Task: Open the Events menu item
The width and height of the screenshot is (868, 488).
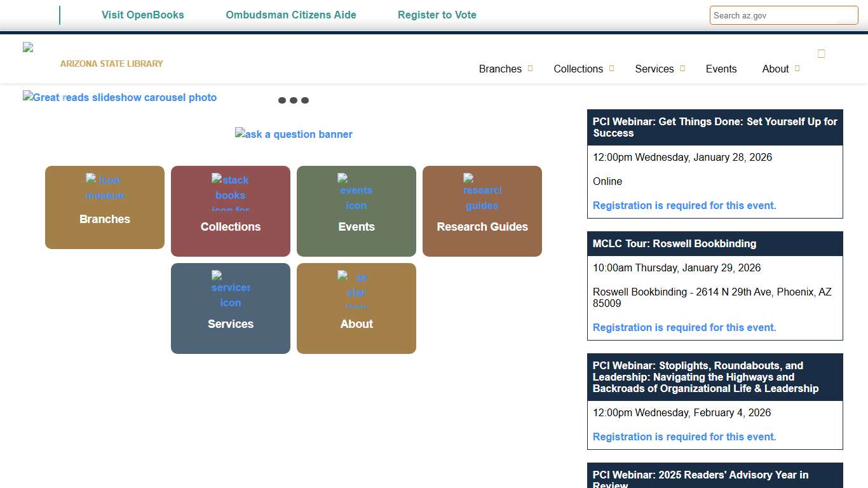Action: coord(721,69)
